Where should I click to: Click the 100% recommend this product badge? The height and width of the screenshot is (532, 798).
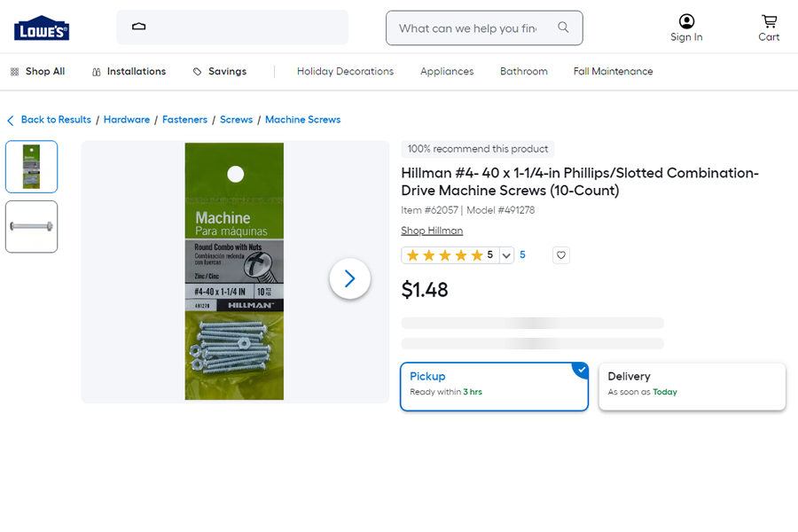[478, 149]
